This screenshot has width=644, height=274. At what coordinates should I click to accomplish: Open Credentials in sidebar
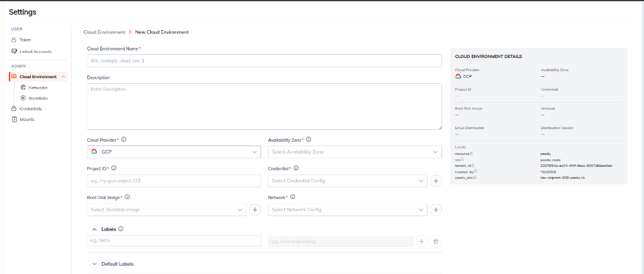[x=30, y=108]
